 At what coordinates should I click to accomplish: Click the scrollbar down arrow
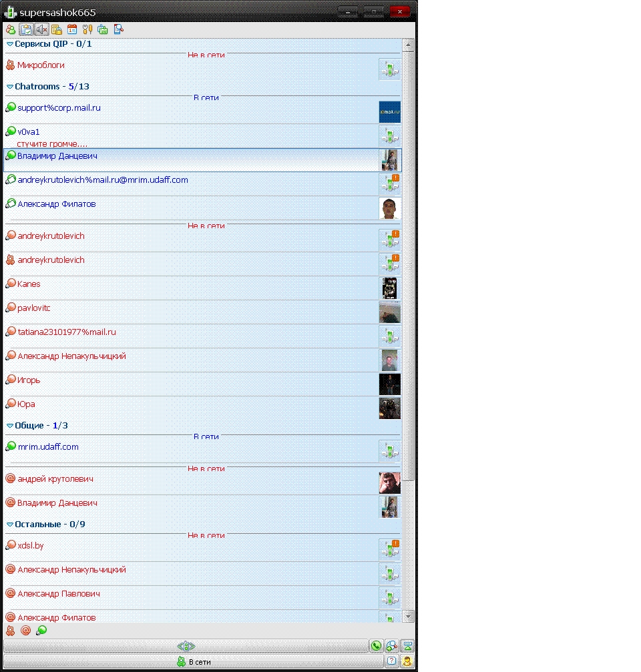(408, 617)
